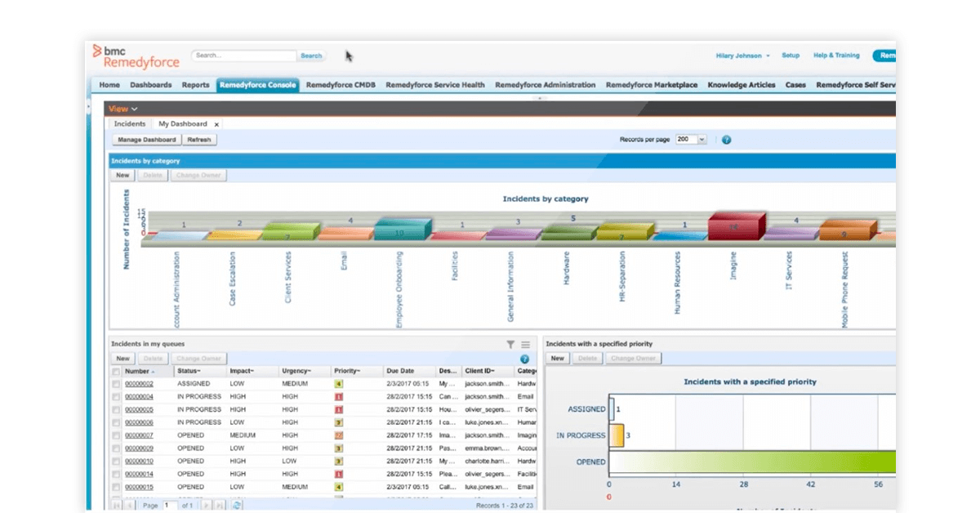This screenshot has height=513, width=980.
Task: Click priority 4 icon for incident 00000002
Action: tap(338, 383)
